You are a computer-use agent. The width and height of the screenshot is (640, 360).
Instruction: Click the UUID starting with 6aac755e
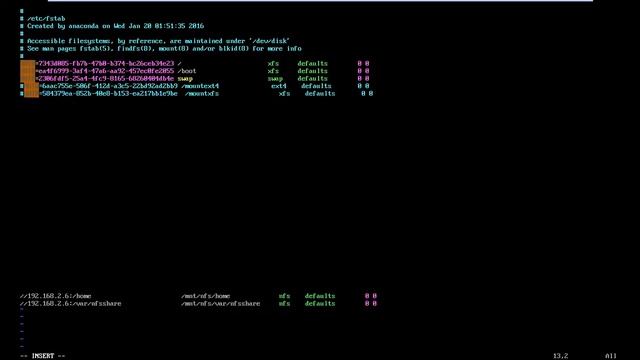pos(110,86)
